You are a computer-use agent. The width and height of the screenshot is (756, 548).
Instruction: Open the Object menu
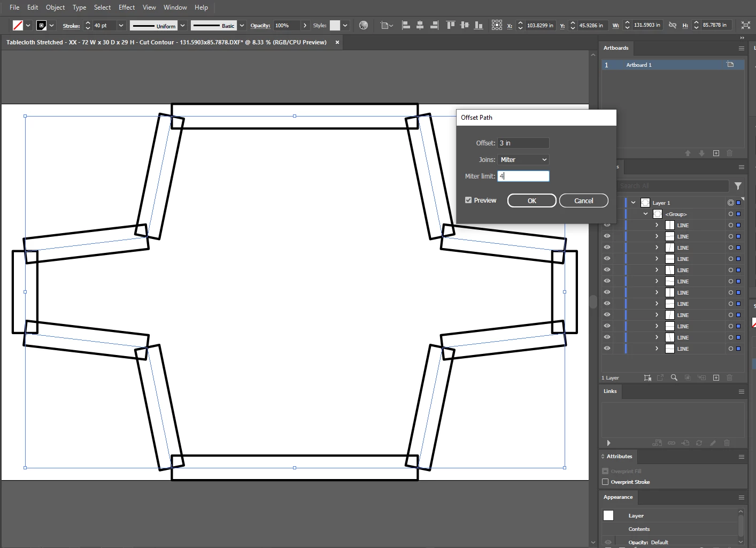[x=55, y=7]
